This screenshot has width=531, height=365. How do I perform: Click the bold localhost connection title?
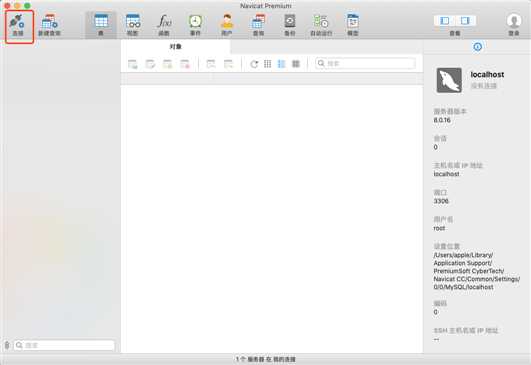click(487, 74)
